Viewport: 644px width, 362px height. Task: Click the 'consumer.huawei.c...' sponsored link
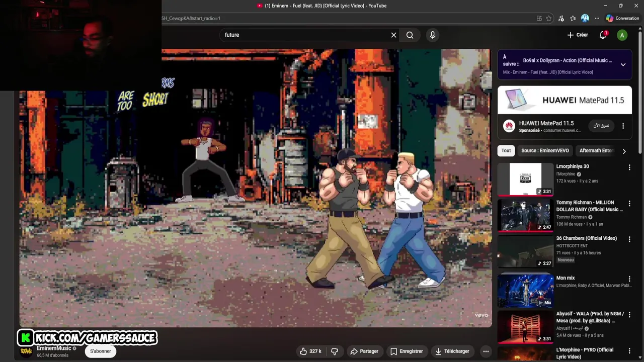point(562,131)
